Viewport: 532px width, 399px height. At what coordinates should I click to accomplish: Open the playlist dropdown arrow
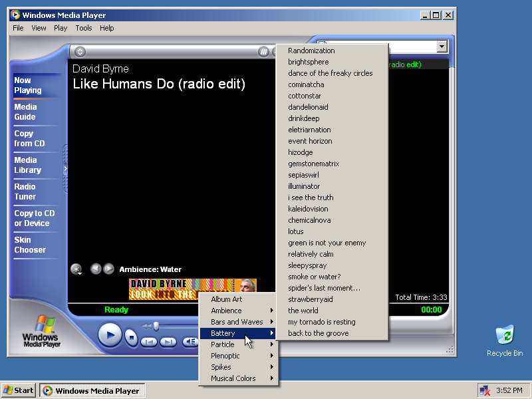(x=442, y=47)
